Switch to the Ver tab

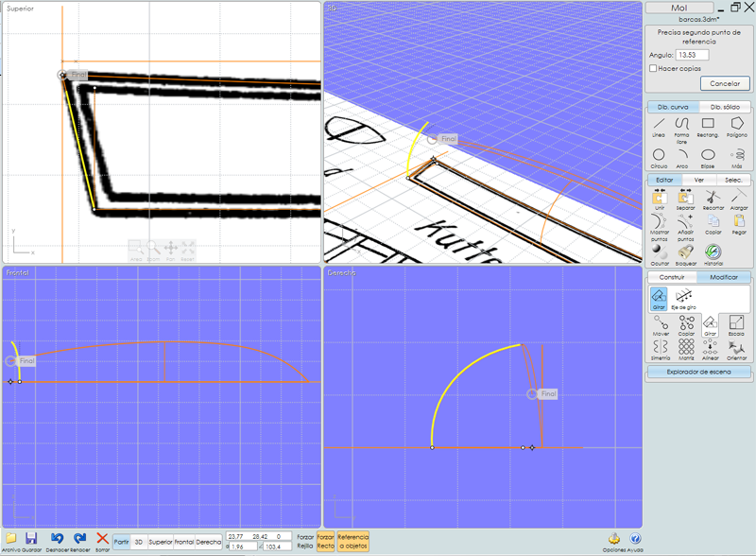[x=699, y=180]
